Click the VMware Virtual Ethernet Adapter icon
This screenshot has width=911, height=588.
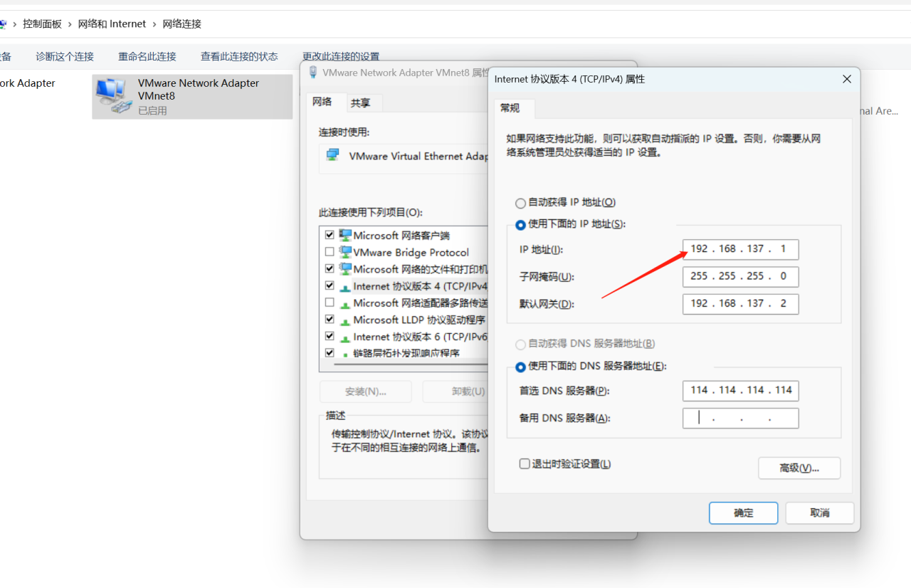click(332, 155)
